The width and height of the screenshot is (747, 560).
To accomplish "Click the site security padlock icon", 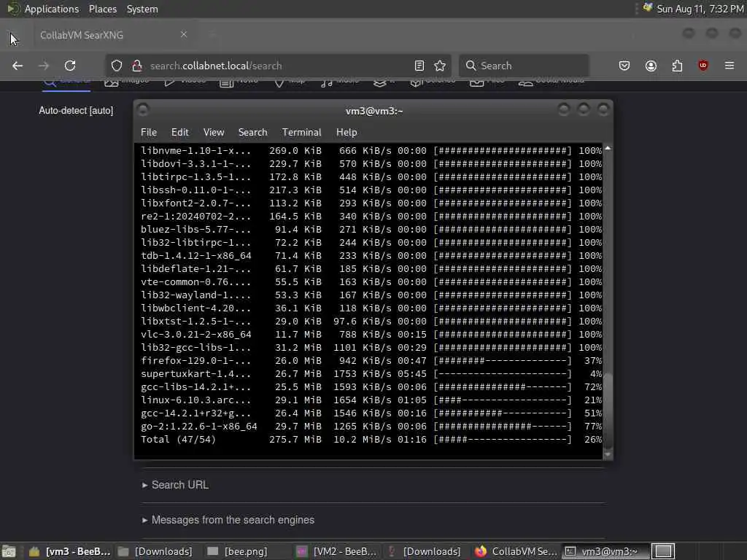I will point(137,66).
